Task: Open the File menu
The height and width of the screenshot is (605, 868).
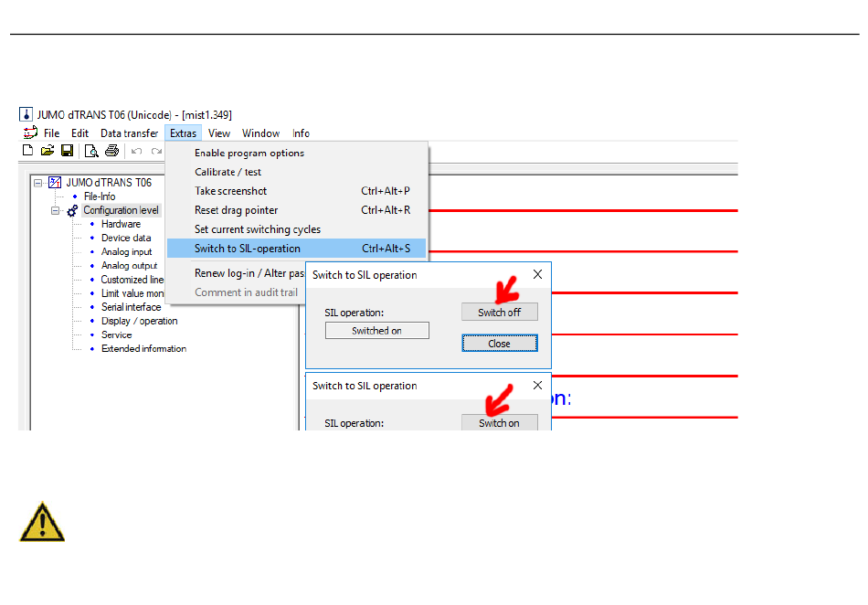Action: pyautogui.click(x=51, y=133)
